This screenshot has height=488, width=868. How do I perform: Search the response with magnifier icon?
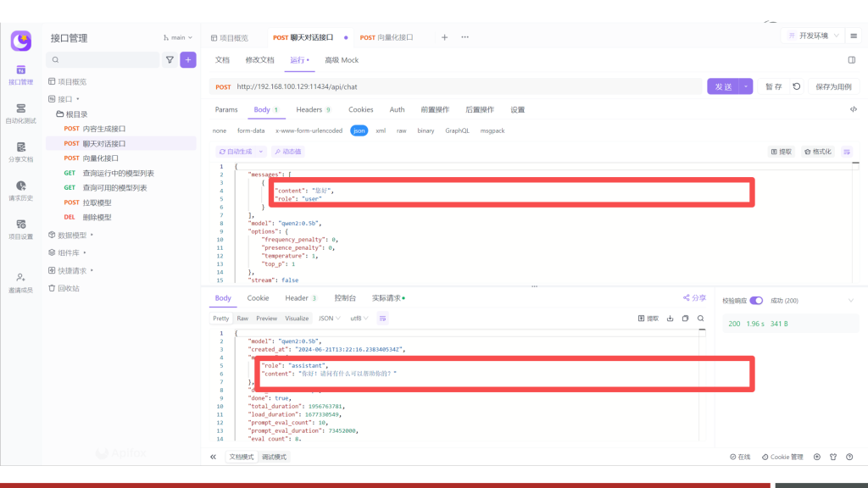(700, 319)
